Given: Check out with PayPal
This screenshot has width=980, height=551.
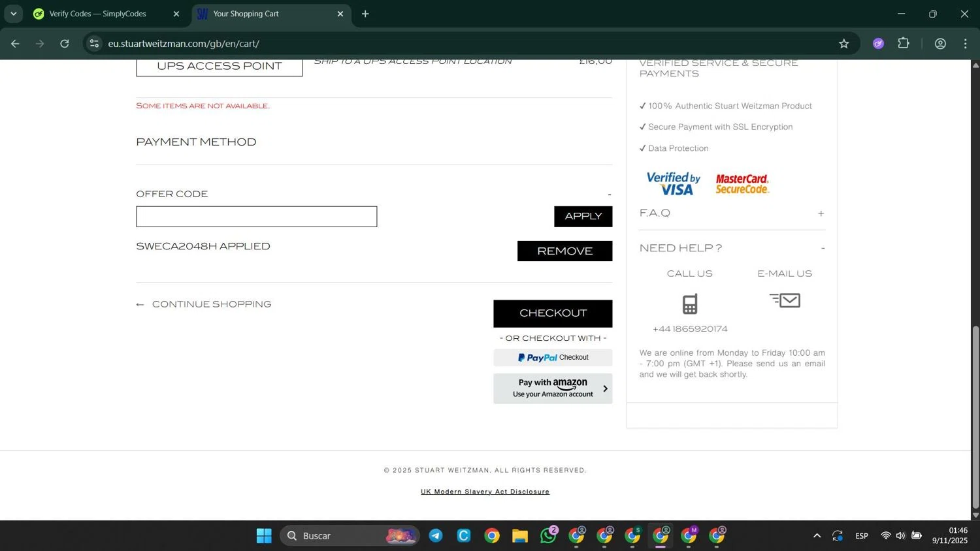Looking at the screenshot, I should (x=553, y=358).
